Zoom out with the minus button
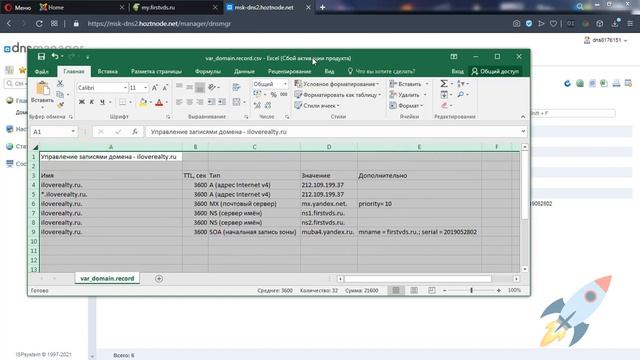640x360 pixels. pyautogui.click(x=444, y=290)
